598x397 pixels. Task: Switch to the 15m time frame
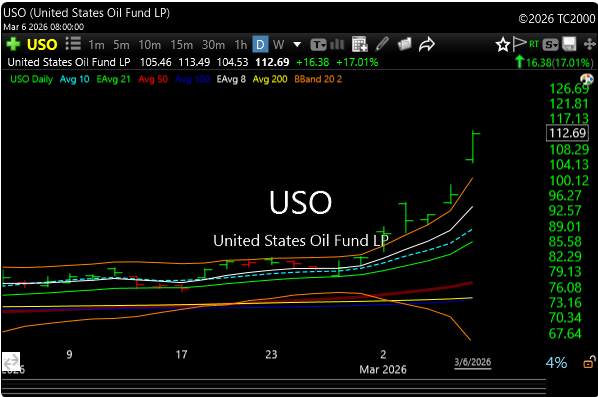point(182,45)
